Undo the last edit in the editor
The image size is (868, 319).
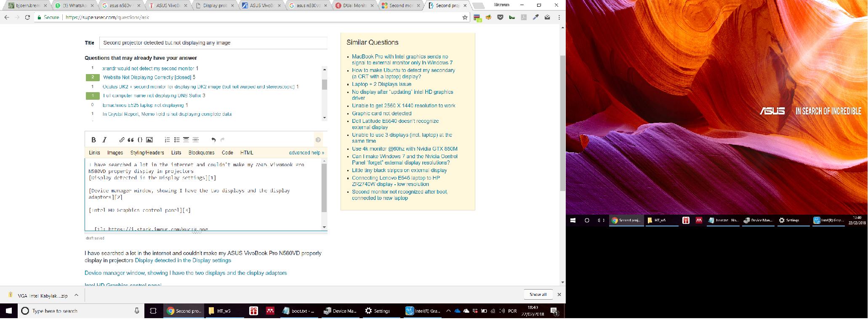213,140
